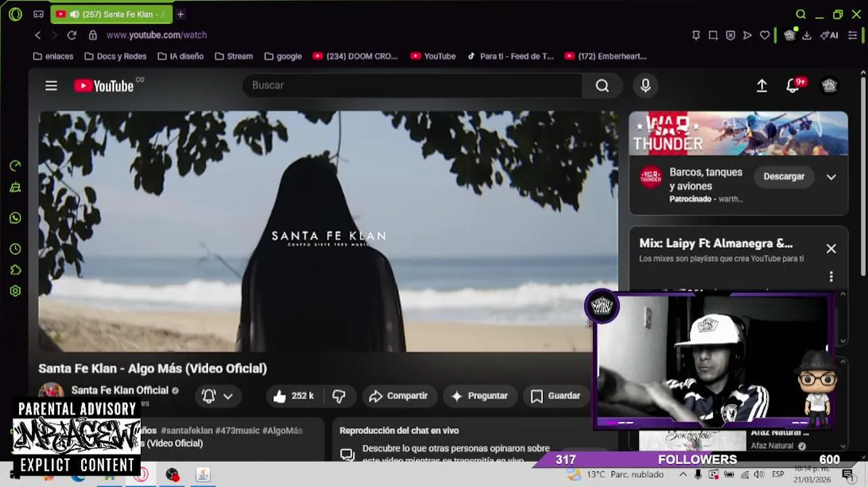Toggle volume speaker in the system tray
This screenshot has width=868, height=487.
759,474
